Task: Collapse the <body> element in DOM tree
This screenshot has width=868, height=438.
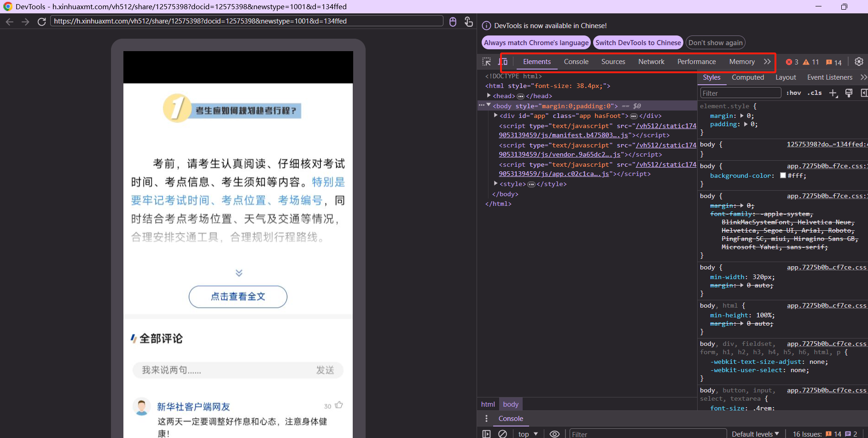Action: [489, 105]
